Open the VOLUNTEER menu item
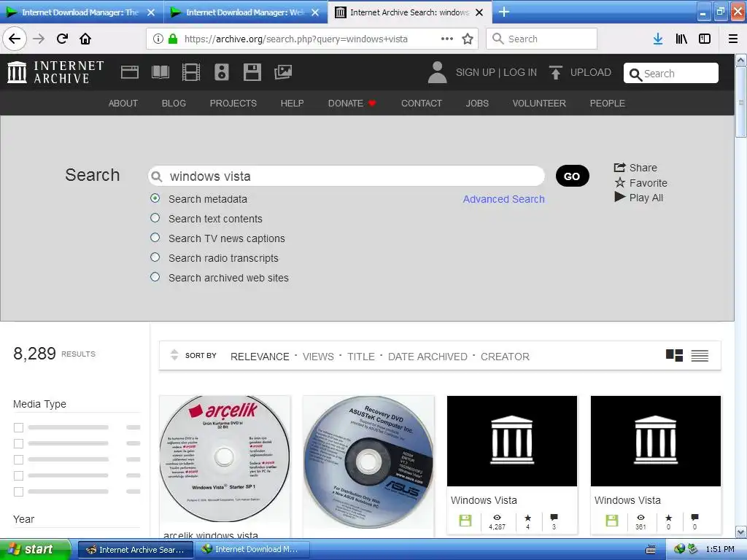The image size is (747, 560). 539,103
